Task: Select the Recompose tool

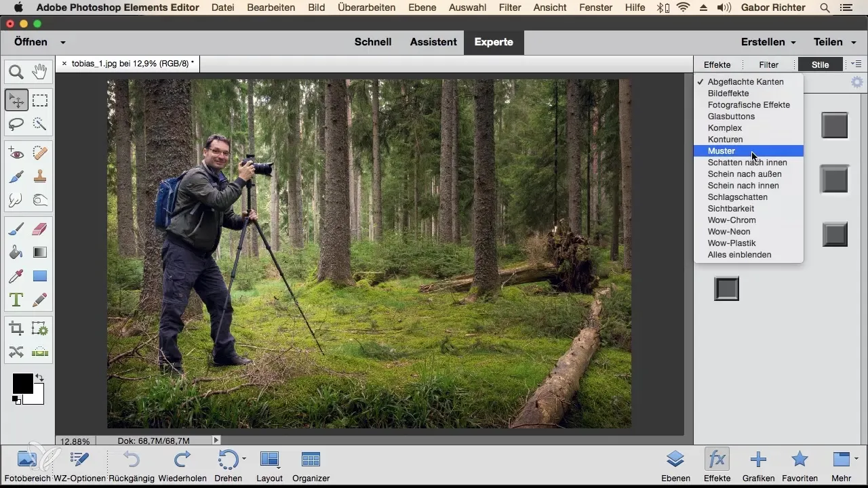Action: [x=40, y=329]
